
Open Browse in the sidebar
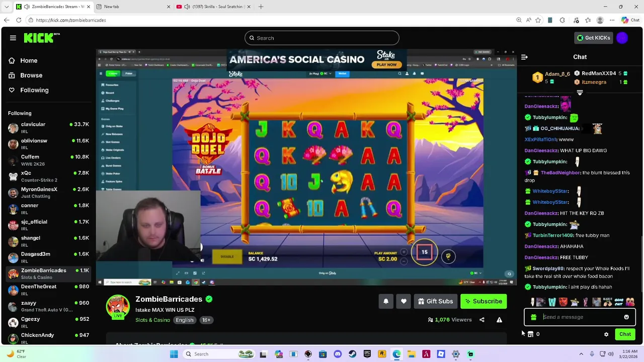coord(31,75)
